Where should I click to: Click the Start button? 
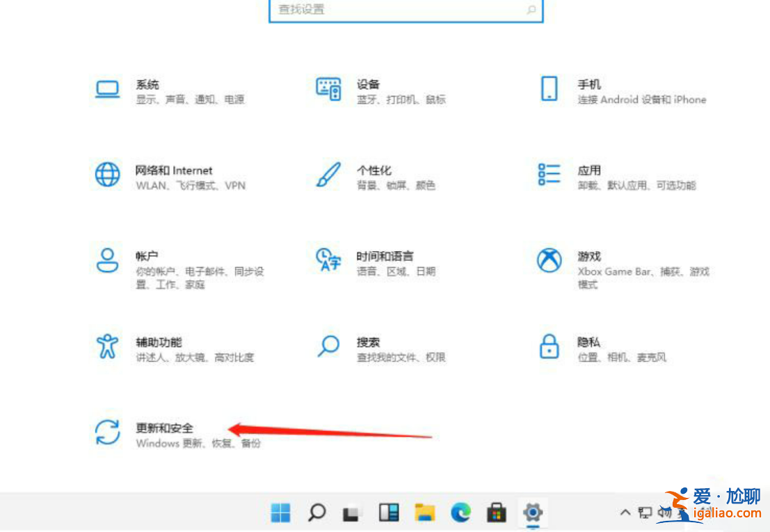pyautogui.click(x=280, y=513)
